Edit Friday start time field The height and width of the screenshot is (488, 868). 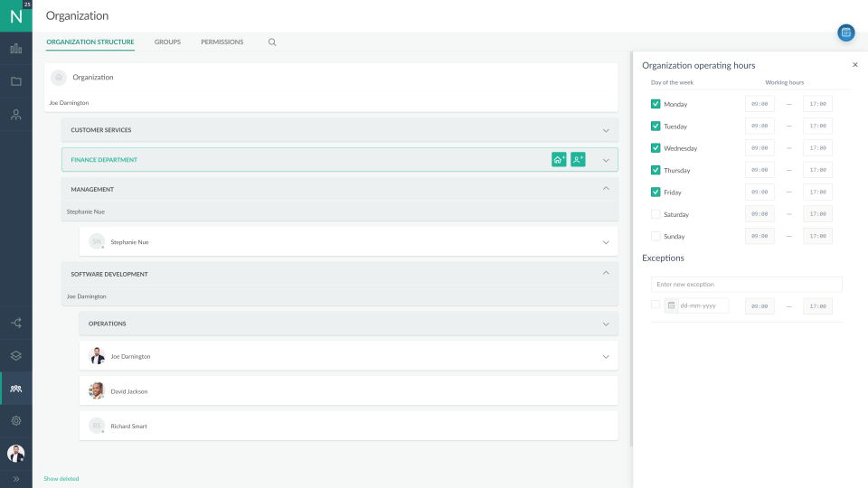tap(759, 192)
